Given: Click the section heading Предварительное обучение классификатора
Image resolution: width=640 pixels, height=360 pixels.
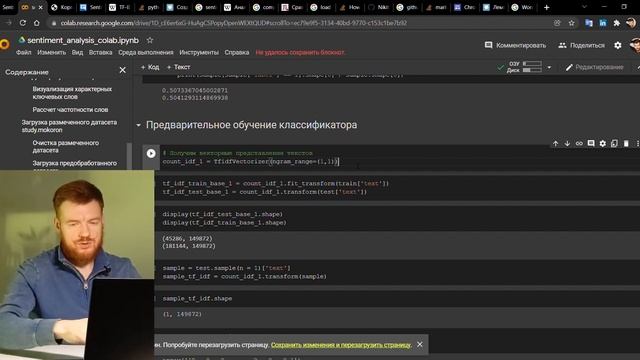Looking at the screenshot, I should coord(251,125).
